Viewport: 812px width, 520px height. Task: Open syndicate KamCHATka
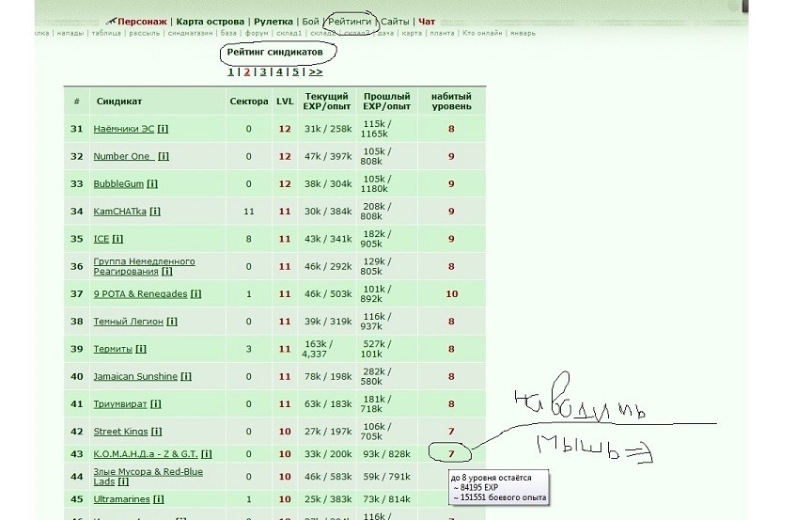[119, 212]
